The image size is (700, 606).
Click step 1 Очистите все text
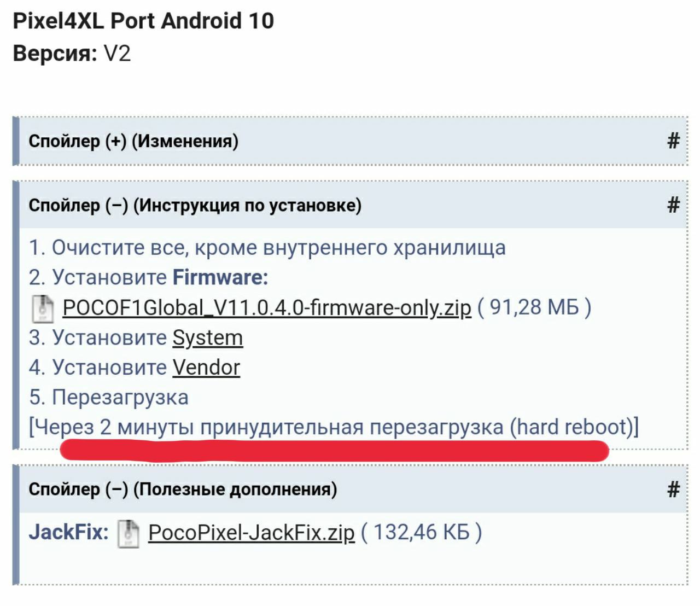pos(267,248)
